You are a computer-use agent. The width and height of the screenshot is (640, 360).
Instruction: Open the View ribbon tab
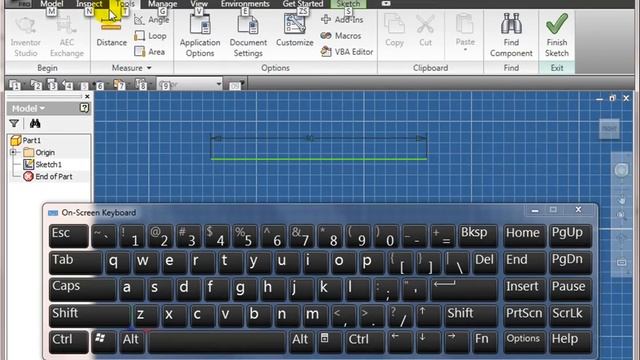click(199, 4)
